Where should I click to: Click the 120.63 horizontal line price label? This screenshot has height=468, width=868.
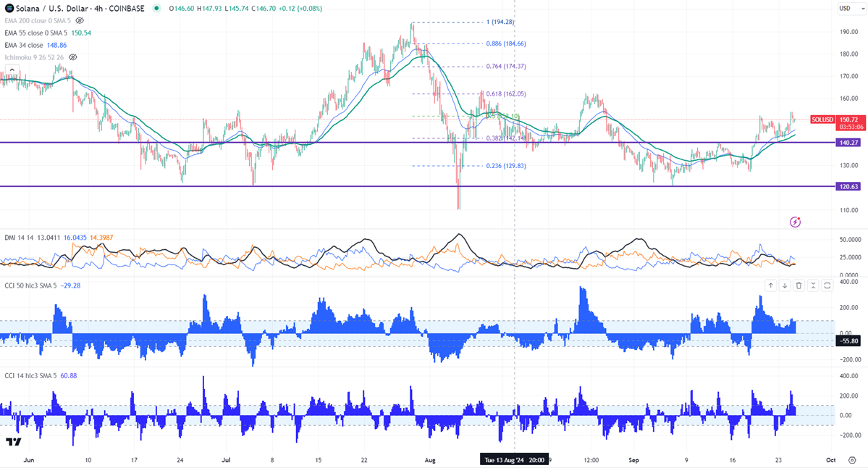(848, 187)
